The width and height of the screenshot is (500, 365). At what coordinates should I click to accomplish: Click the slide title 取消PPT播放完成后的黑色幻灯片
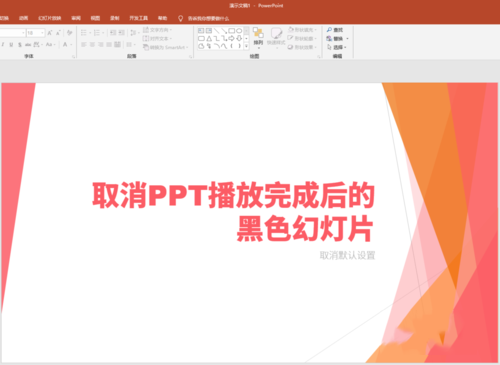(x=233, y=212)
